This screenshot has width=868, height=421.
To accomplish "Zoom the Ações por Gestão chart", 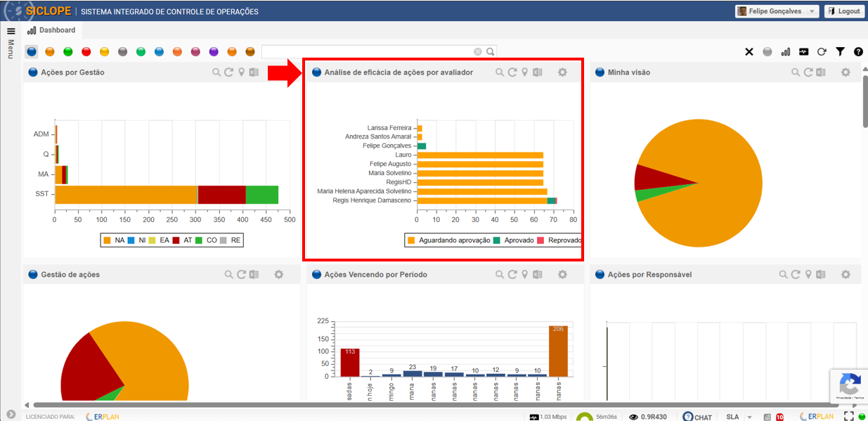I will (217, 72).
